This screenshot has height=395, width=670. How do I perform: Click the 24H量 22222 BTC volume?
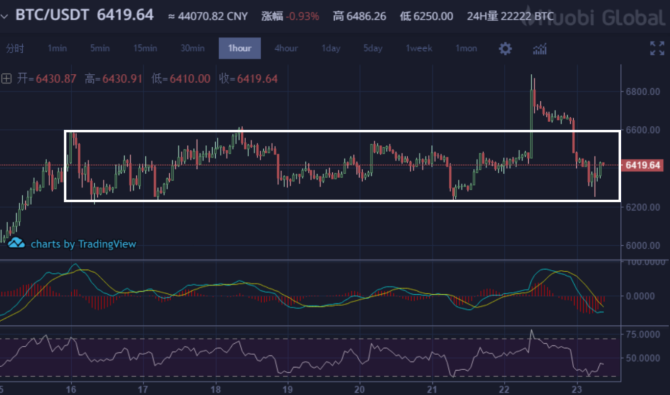pos(510,16)
